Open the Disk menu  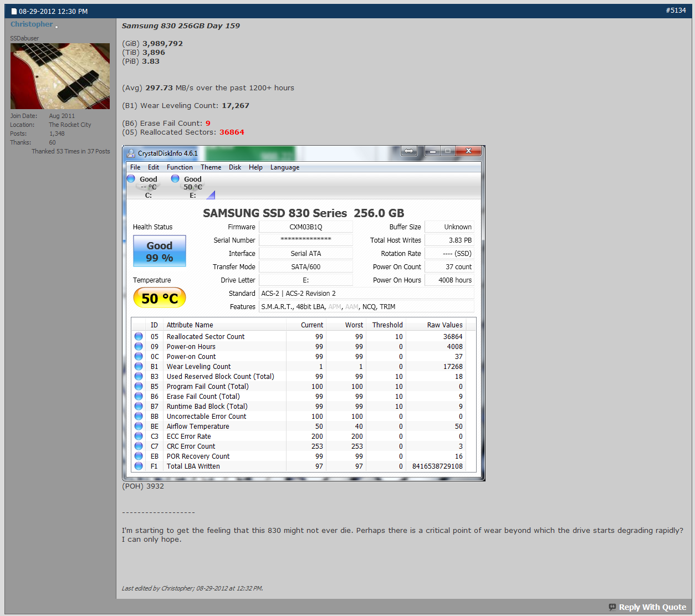[x=235, y=167]
